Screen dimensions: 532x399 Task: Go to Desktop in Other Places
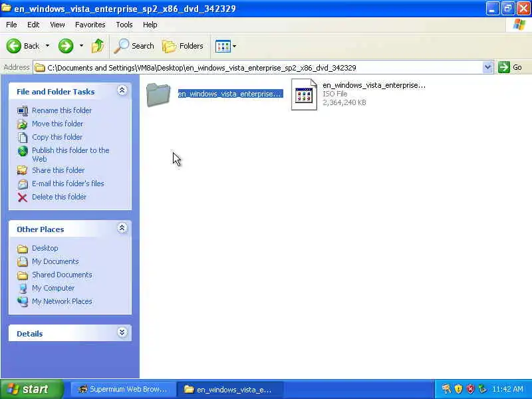45,248
